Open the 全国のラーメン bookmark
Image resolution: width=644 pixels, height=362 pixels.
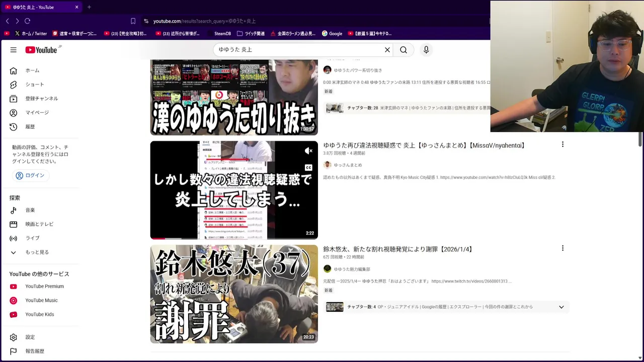[x=293, y=34]
